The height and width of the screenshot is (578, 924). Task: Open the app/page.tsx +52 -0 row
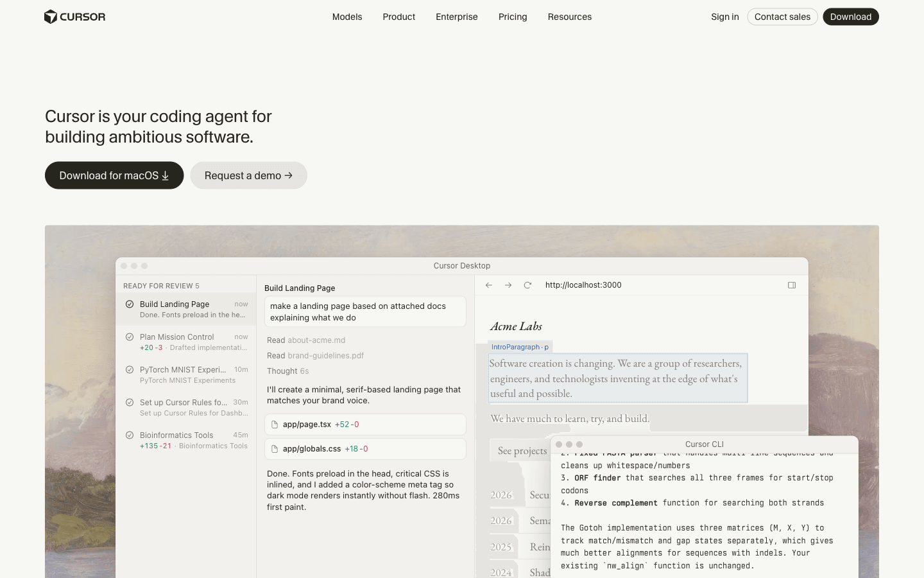365,425
